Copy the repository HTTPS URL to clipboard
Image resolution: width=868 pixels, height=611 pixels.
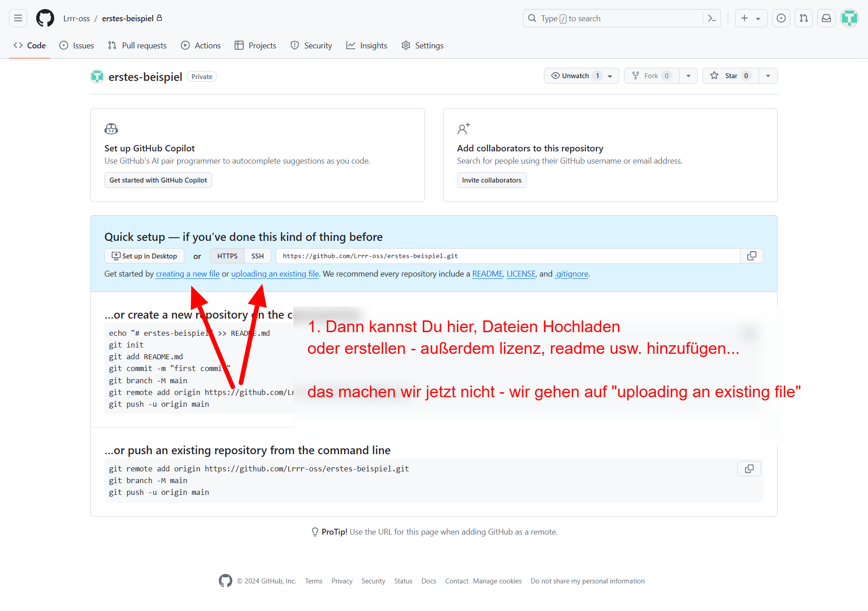[751, 256]
